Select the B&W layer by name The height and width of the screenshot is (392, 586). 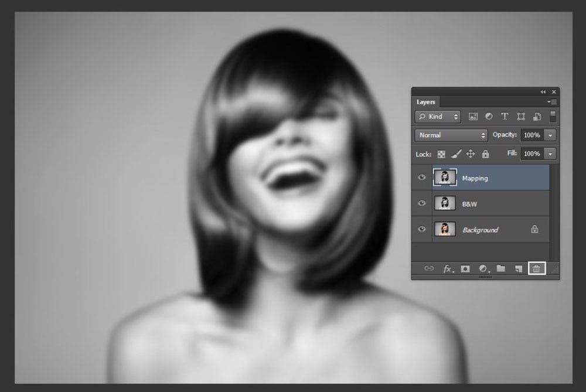click(470, 204)
